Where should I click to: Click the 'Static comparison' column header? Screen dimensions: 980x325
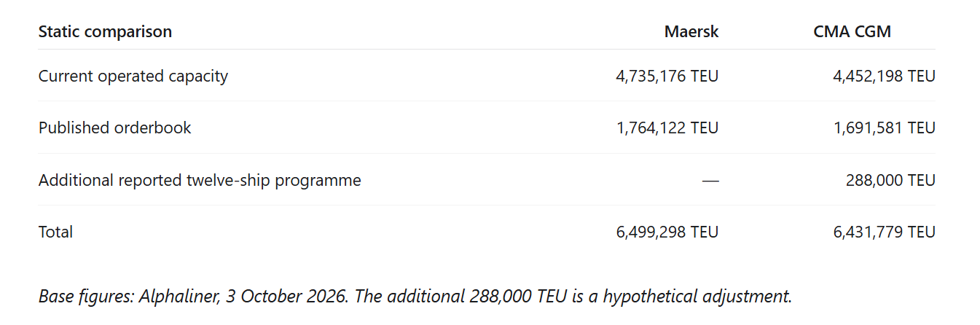(105, 32)
